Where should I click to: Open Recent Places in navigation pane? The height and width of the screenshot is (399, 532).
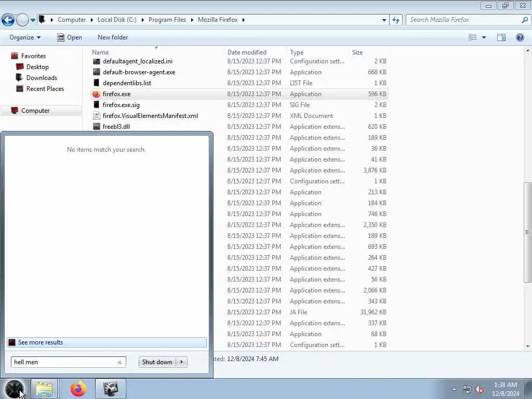pyautogui.click(x=45, y=88)
